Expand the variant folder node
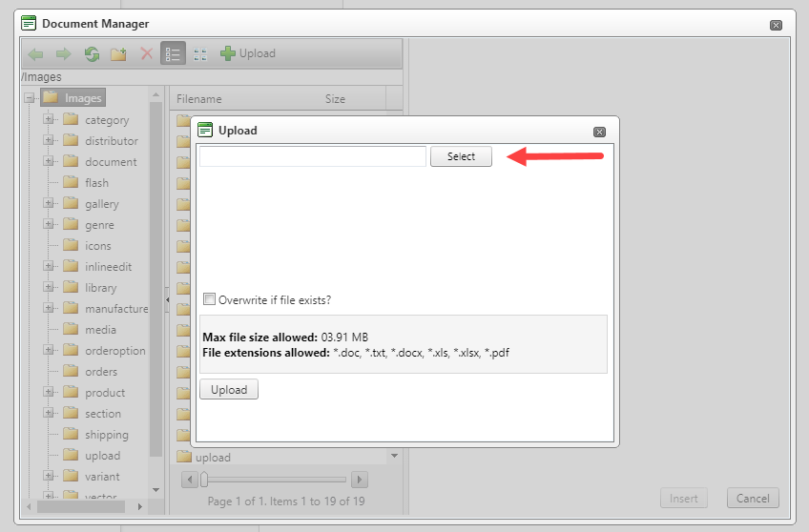The height and width of the screenshot is (532, 809). pos(49,476)
